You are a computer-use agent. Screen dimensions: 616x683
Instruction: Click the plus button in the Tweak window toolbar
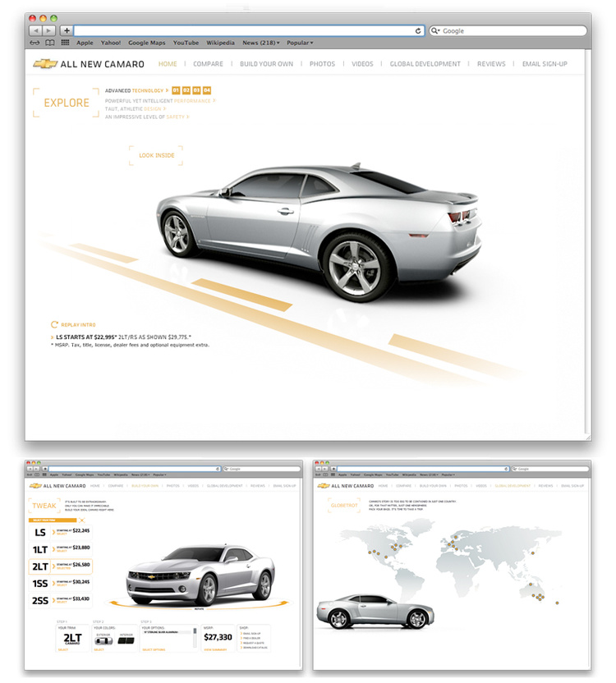point(45,469)
